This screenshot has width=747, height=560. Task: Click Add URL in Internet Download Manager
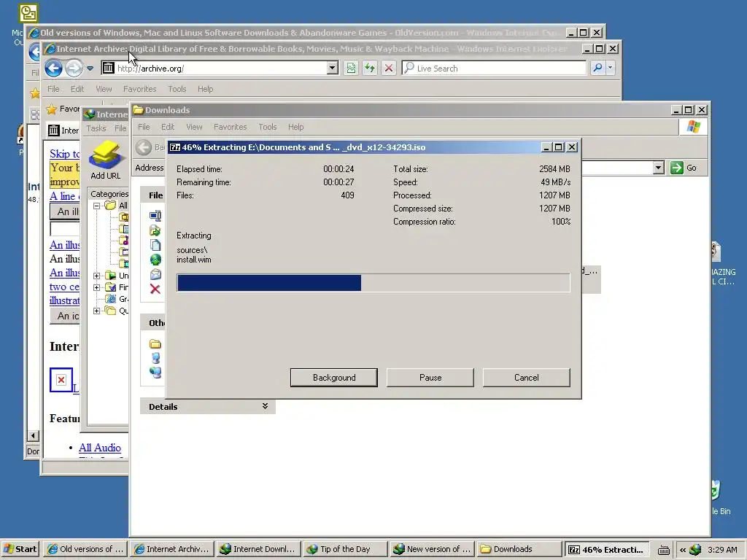click(106, 160)
